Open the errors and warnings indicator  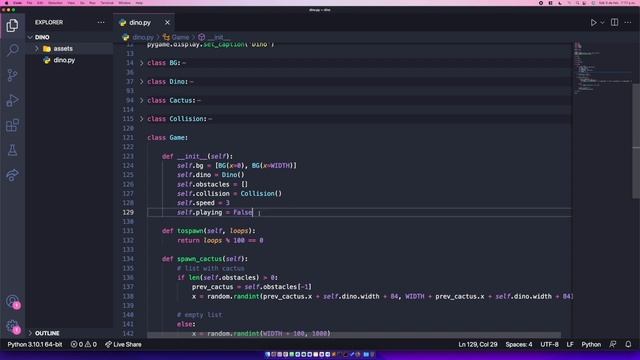pos(84,344)
